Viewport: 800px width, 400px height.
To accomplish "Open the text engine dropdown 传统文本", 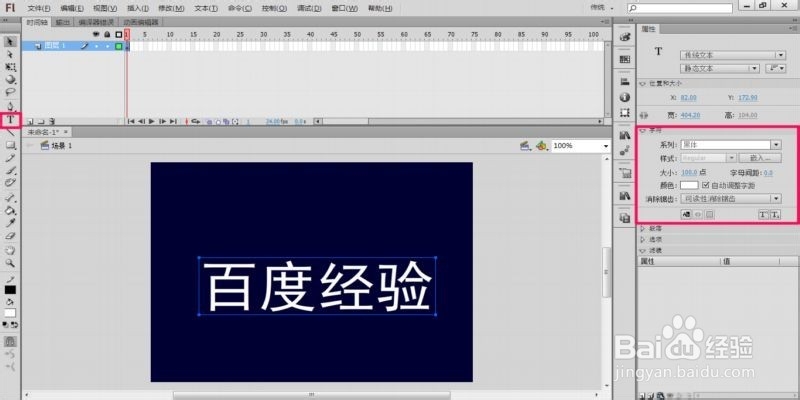I will tap(733, 55).
